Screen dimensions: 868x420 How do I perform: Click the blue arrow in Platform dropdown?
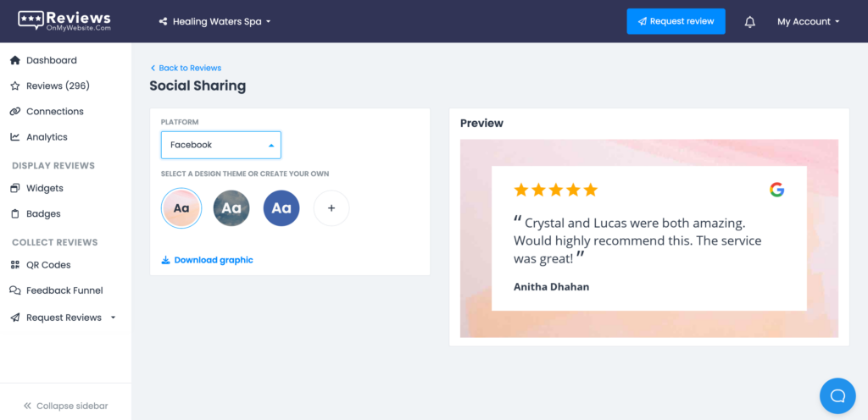[271, 146]
